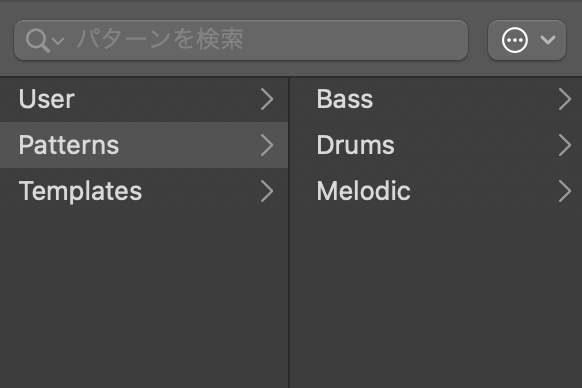Image resolution: width=582 pixels, height=388 pixels.
Task: Expand the Templates row chevron
Action: 267,191
